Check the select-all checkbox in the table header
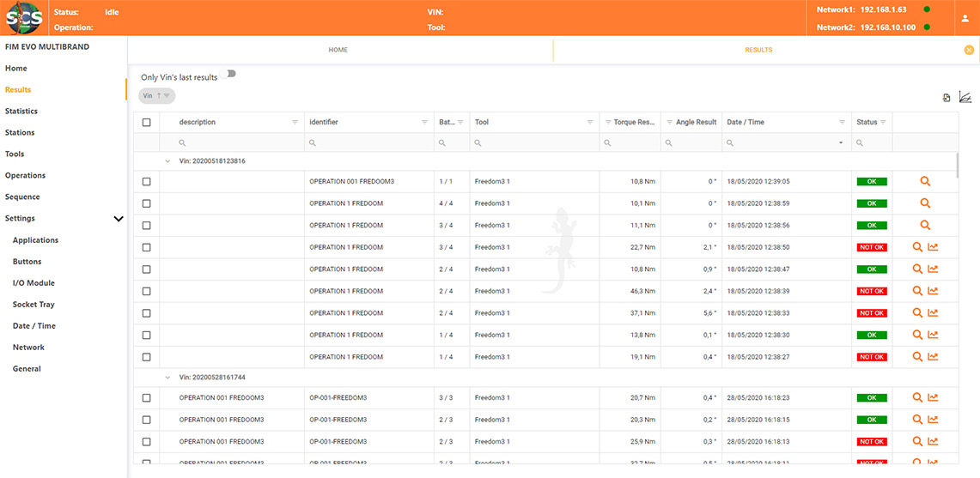 click(x=146, y=122)
